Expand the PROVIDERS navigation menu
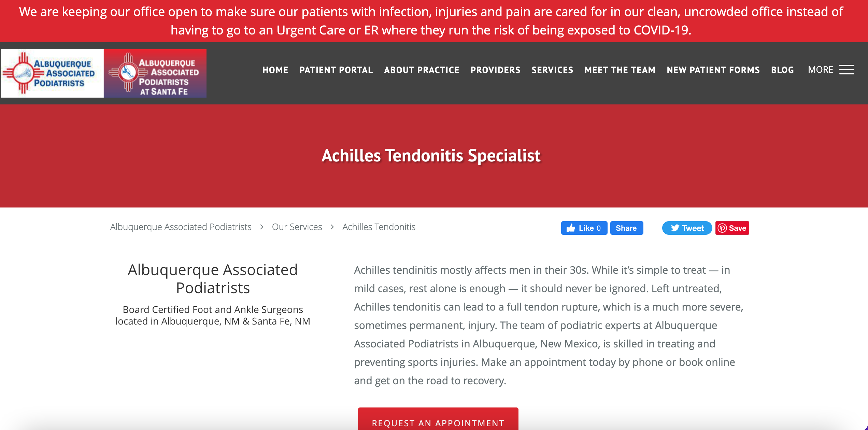 click(496, 70)
